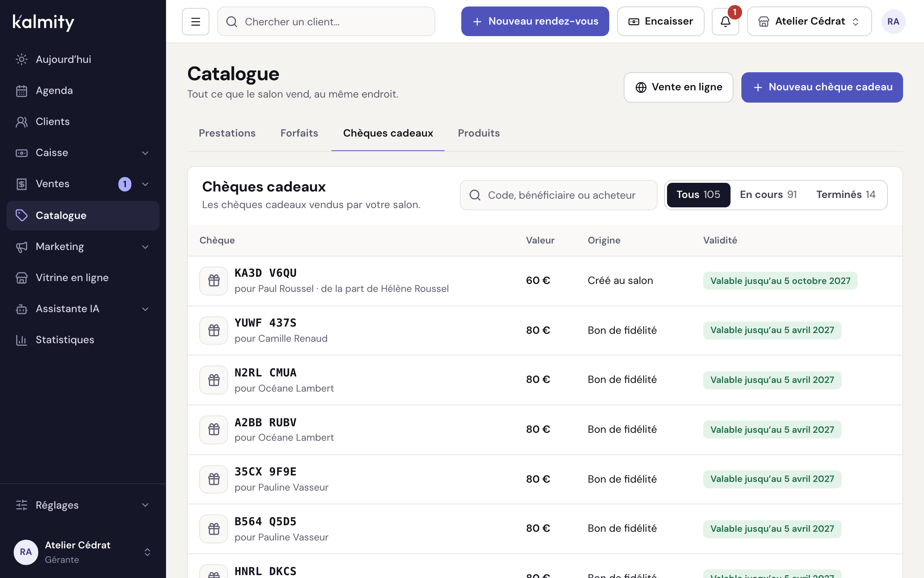
Task: Click the gift icon for B564 Q5D5
Action: 214,529
